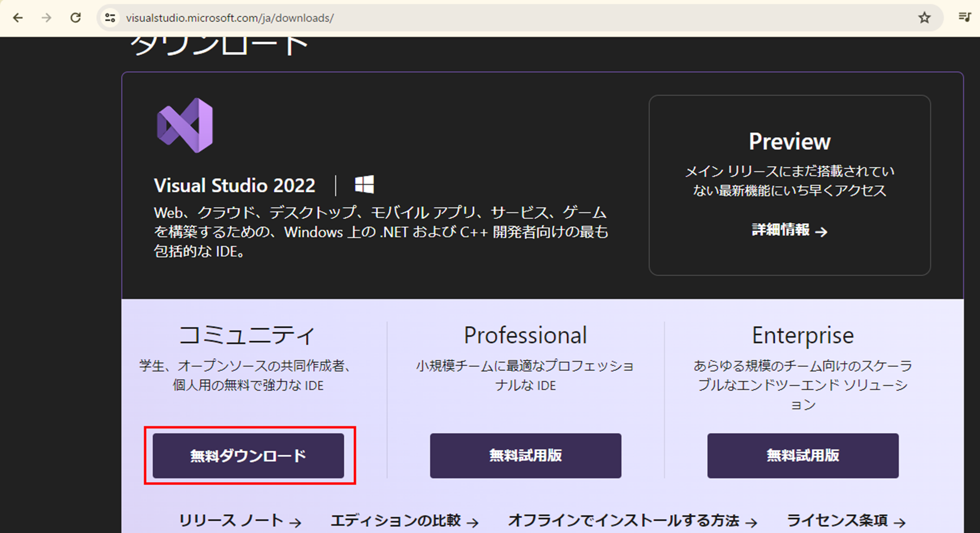Open the site permissions icon in address bar
980x533 pixels.
(110, 17)
